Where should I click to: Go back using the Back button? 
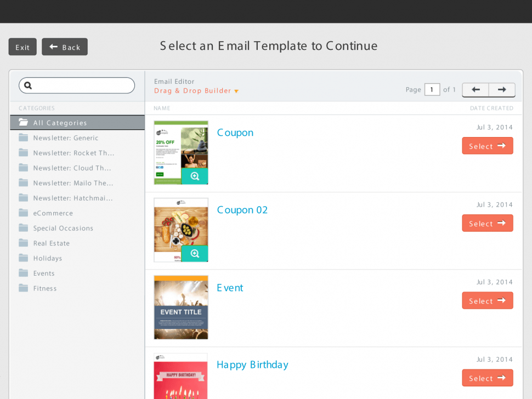click(65, 47)
